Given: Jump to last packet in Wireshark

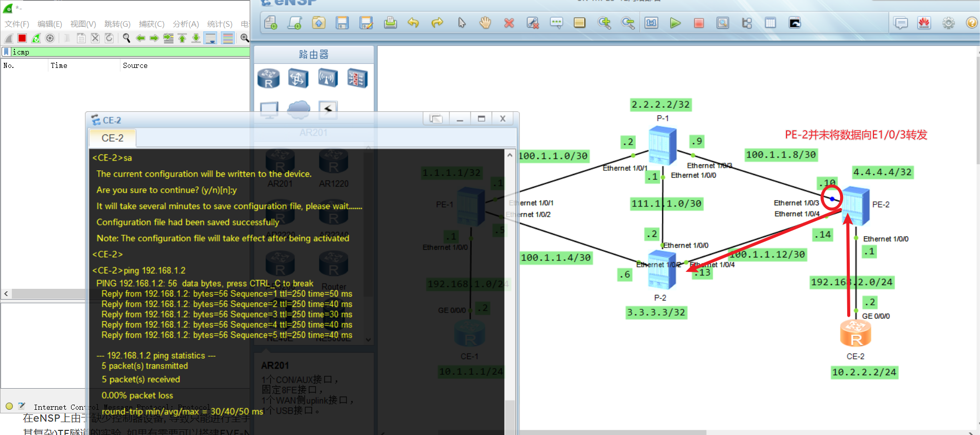Looking at the screenshot, I should (196, 38).
